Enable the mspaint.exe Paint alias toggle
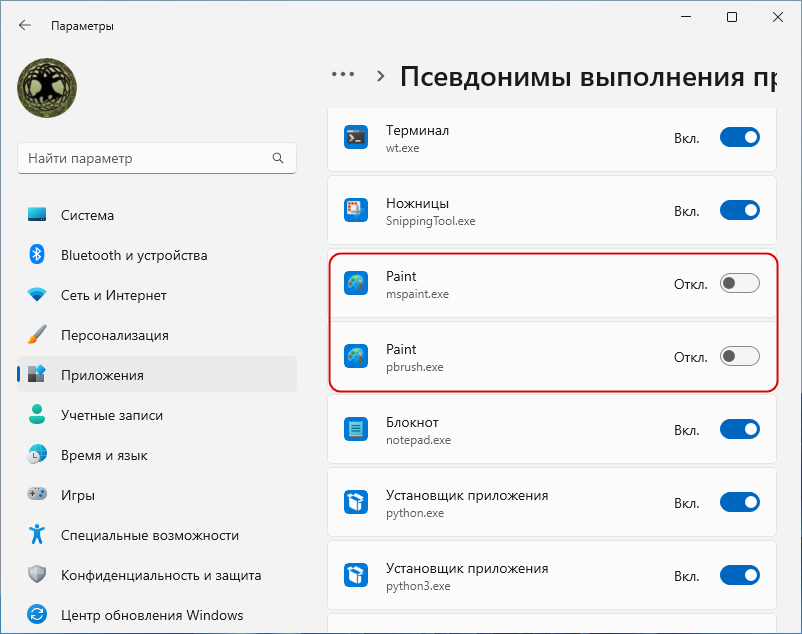This screenshot has height=634, width=802. 739,284
